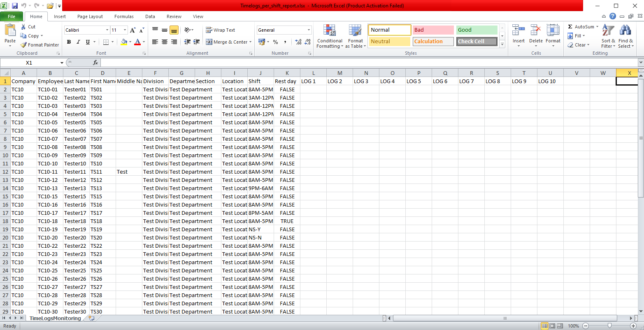Select the TimeLogsMonitoring sheet tab
Image resolution: width=644 pixels, height=330 pixels.
point(55,318)
